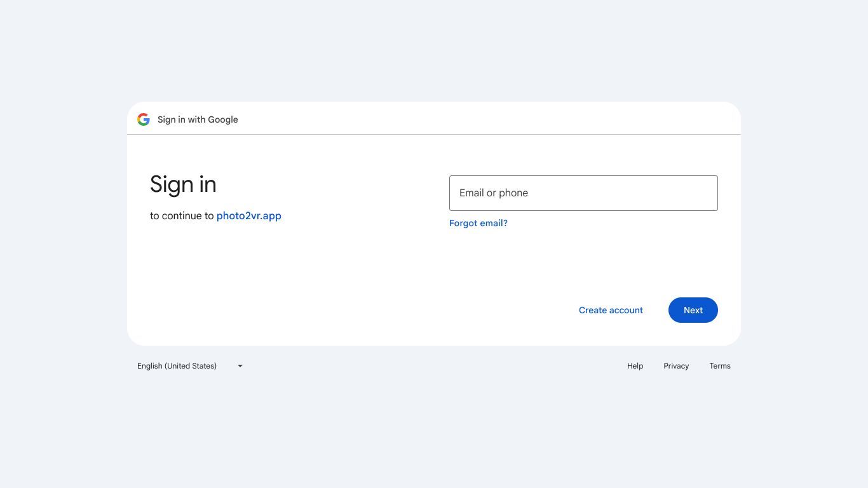Screen dimensions: 868x488
Task: Select Create account
Action: coord(611,310)
